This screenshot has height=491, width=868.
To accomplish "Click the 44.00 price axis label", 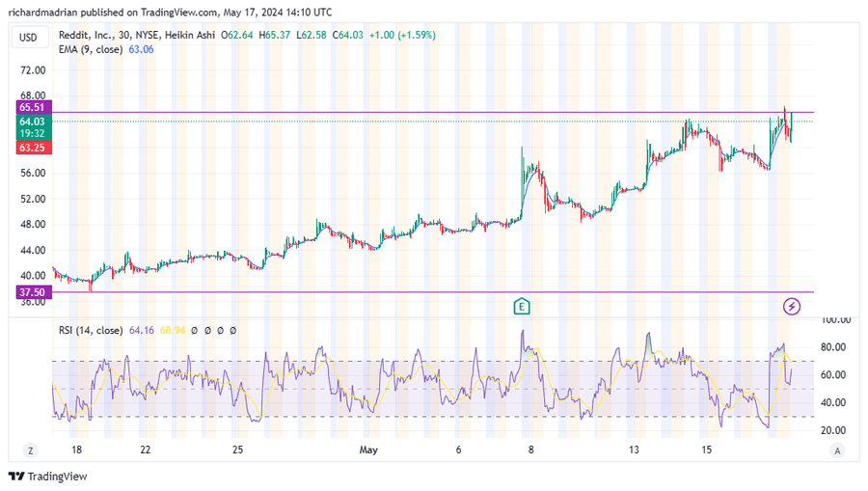I will pyautogui.click(x=33, y=250).
